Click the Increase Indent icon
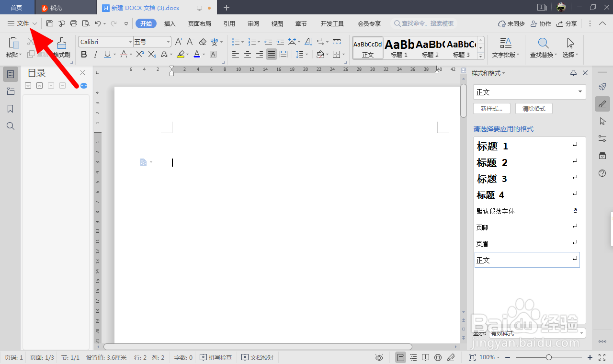The width and height of the screenshot is (613, 364). coord(280,42)
